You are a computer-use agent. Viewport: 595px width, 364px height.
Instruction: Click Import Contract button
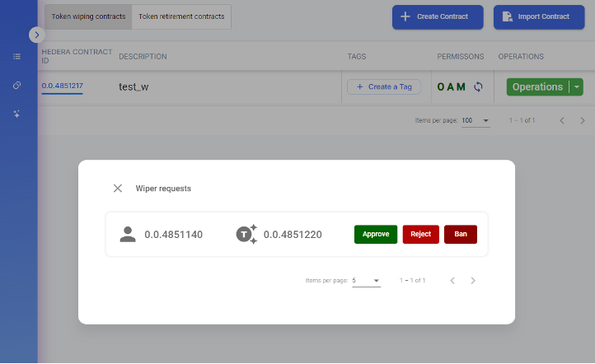(x=533, y=16)
